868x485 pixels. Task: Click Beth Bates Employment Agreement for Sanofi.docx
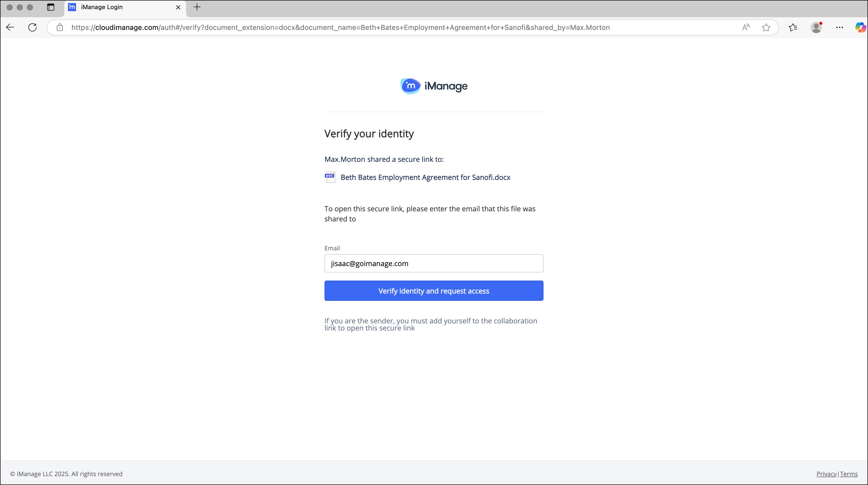(425, 177)
